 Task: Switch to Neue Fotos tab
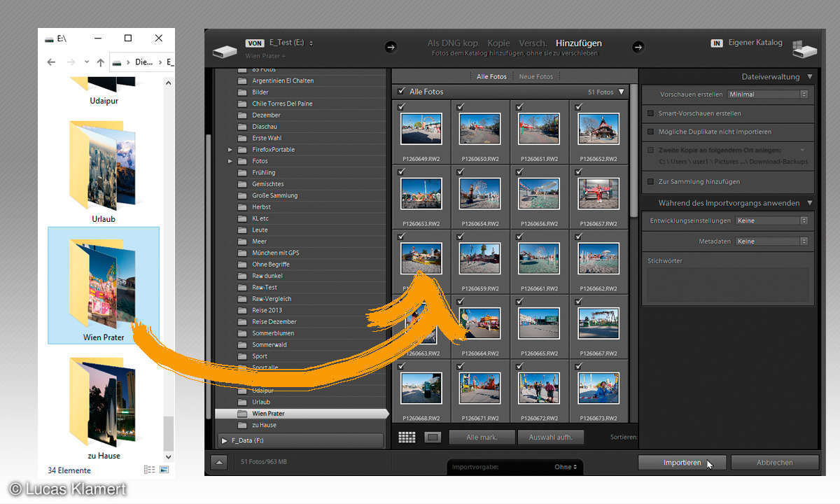coord(535,76)
